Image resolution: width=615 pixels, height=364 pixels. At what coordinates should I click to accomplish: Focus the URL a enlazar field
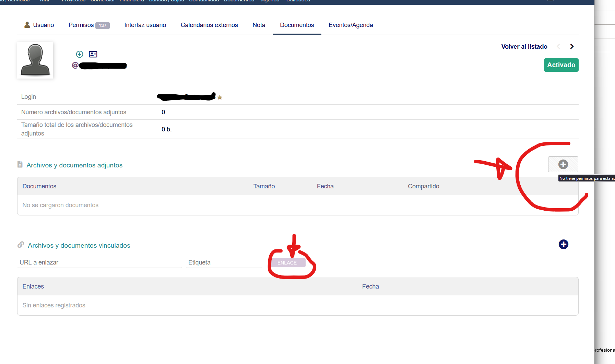pyautogui.click(x=99, y=262)
